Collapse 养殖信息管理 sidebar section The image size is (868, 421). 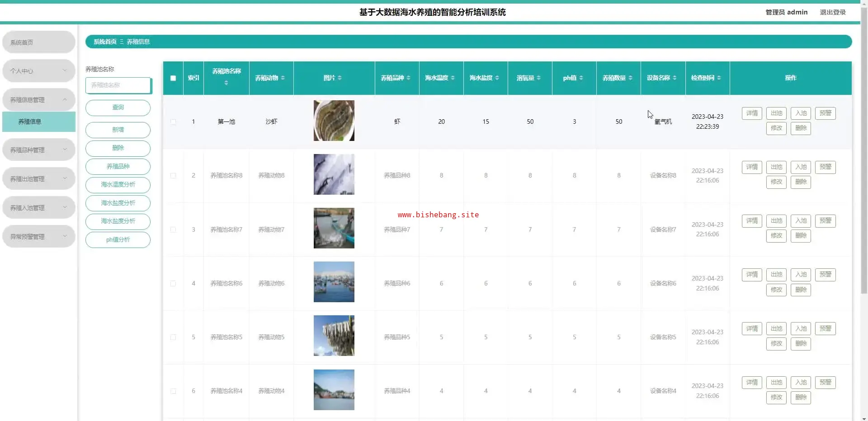pyautogui.click(x=38, y=100)
